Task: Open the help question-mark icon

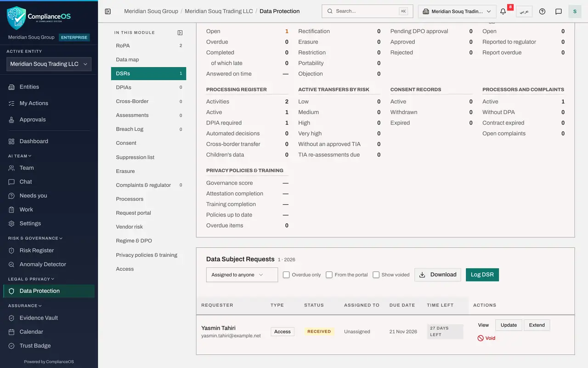Action: pos(542,11)
